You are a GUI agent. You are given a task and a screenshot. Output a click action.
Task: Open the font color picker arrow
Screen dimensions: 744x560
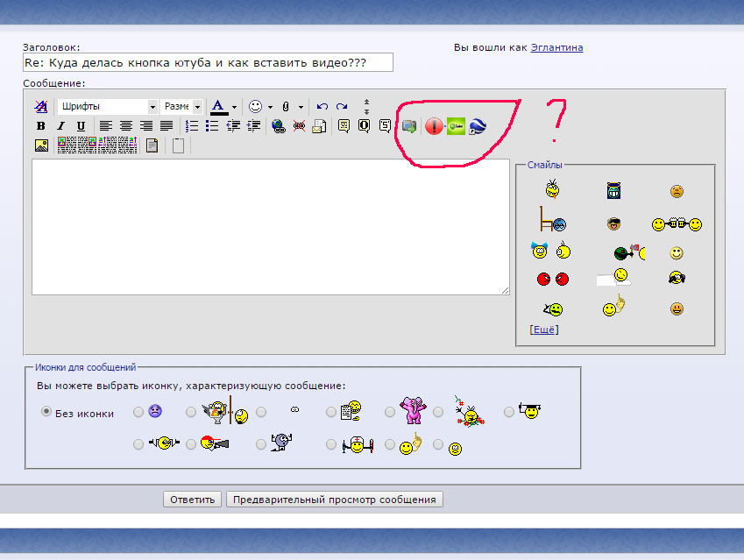234,107
